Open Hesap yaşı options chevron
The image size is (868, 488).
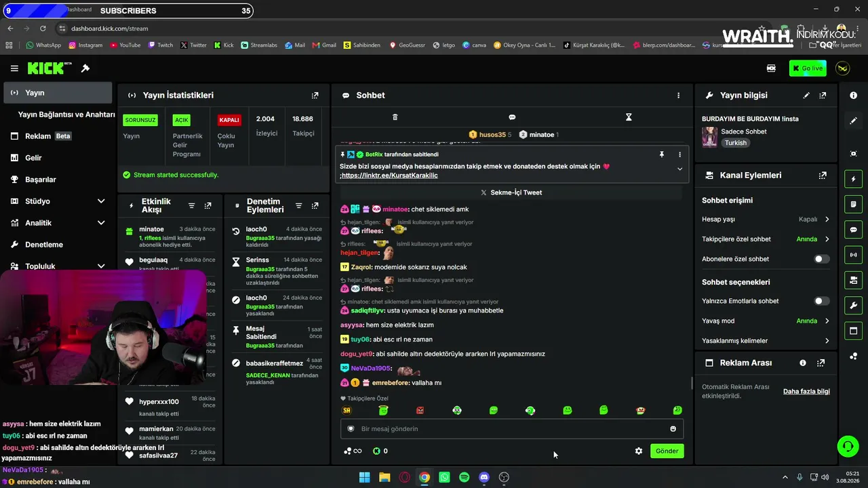827,220
